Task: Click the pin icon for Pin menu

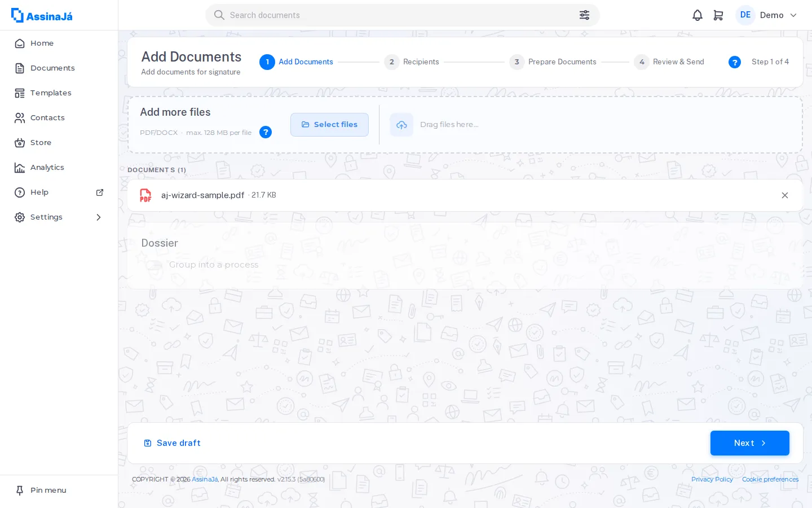Action: pos(20,491)
